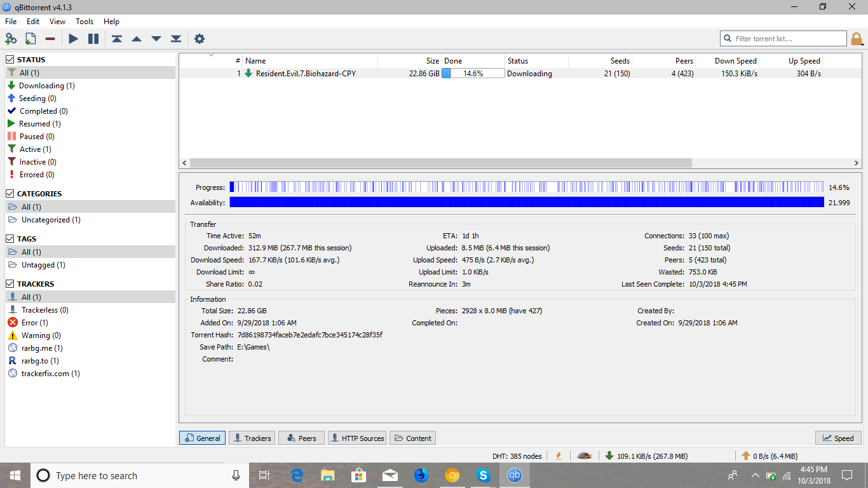This screenshot has height=488, width=868.
Task: Open the Edit menu
Action: [x=33, y=22]
